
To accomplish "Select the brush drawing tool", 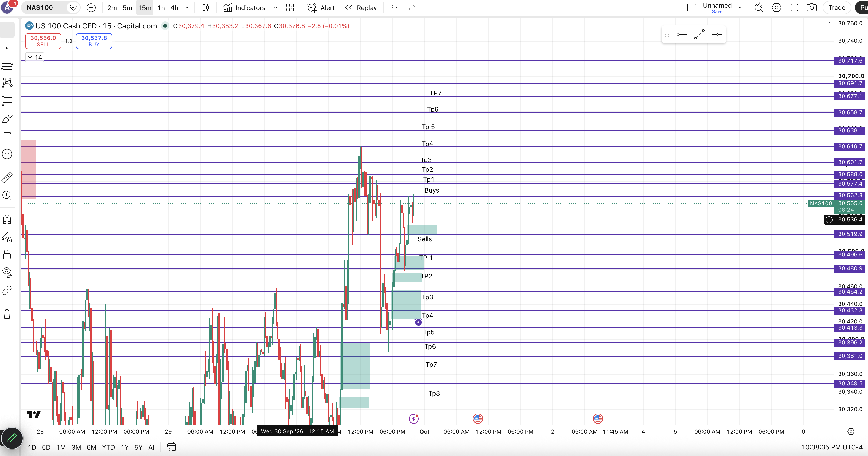I will pos(7,119).
